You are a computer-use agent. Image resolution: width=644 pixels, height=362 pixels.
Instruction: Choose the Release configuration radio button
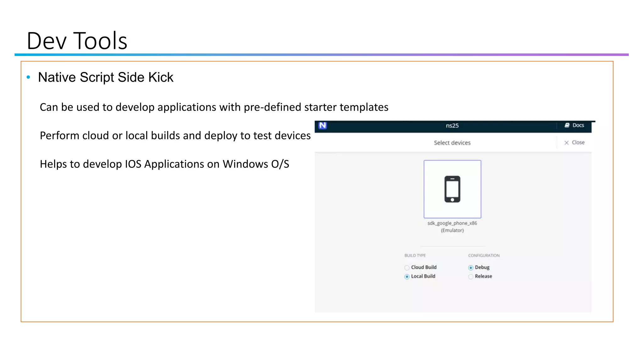tap(471, 277)
